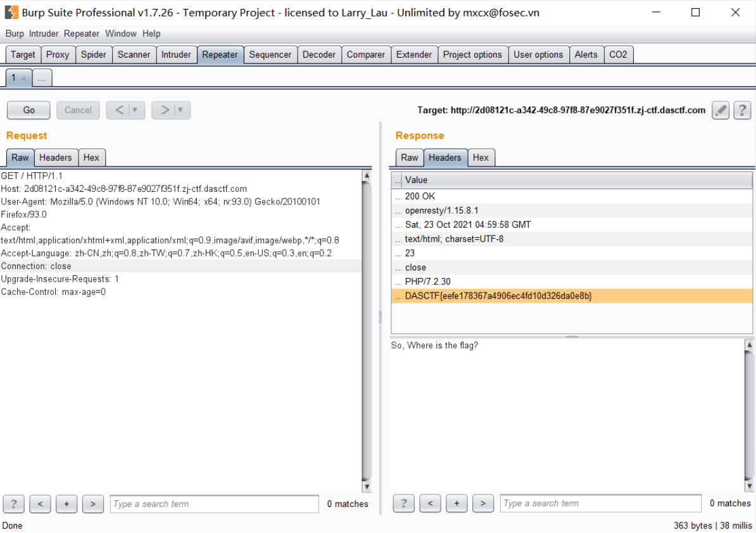
Task: Click response search next match button
Action: 483,504
